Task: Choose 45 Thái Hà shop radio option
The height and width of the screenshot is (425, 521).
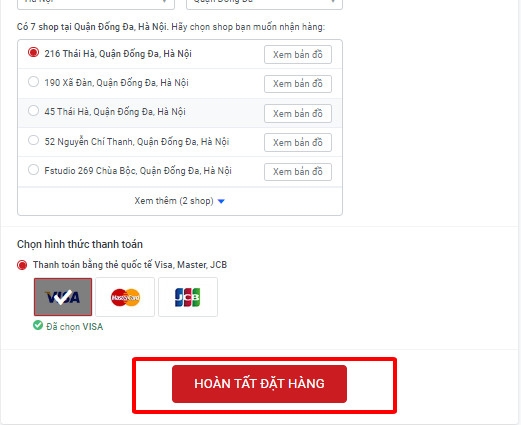Action: (x=33, y=110)
